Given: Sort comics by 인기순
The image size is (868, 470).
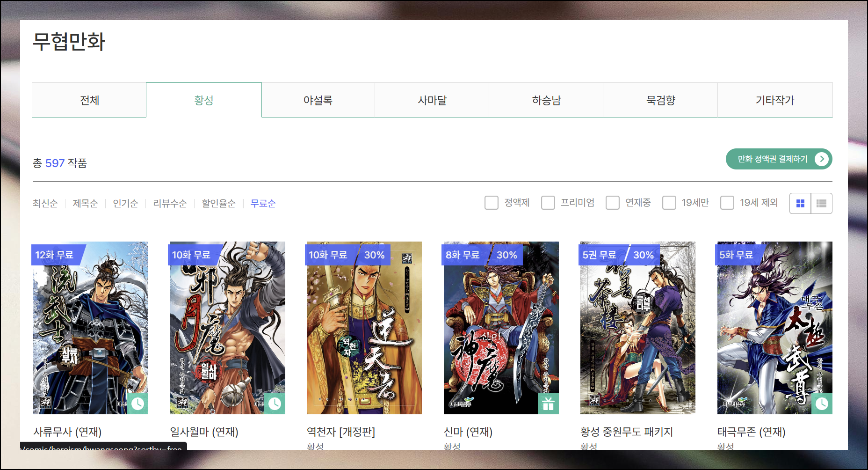Looking at the screenshot, I should coord(125,203).
